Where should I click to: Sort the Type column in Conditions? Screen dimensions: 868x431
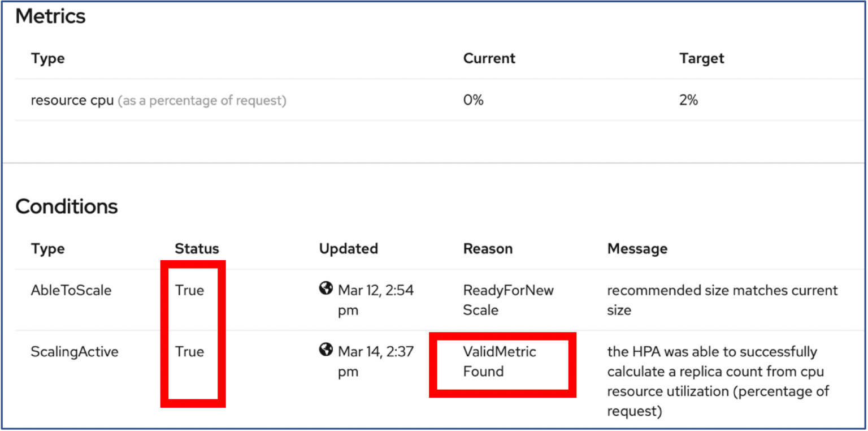(47, 248)
